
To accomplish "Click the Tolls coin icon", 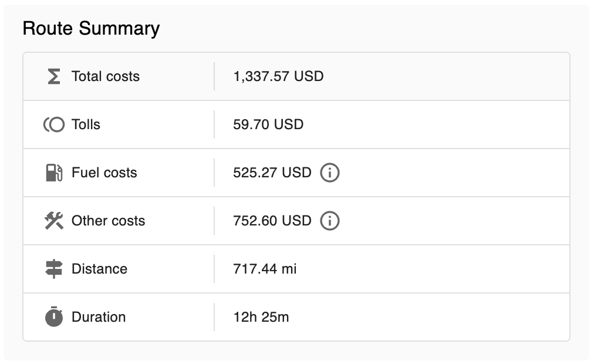I will (54, 124).
